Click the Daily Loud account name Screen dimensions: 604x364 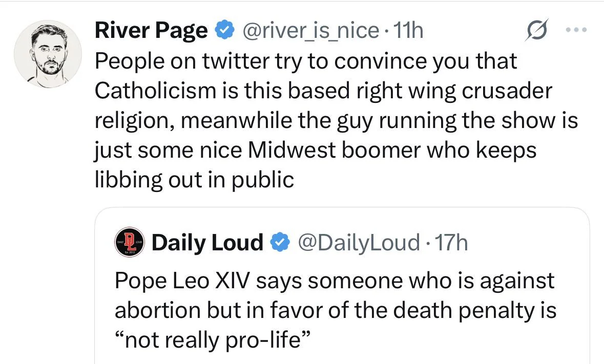[207, 243]
